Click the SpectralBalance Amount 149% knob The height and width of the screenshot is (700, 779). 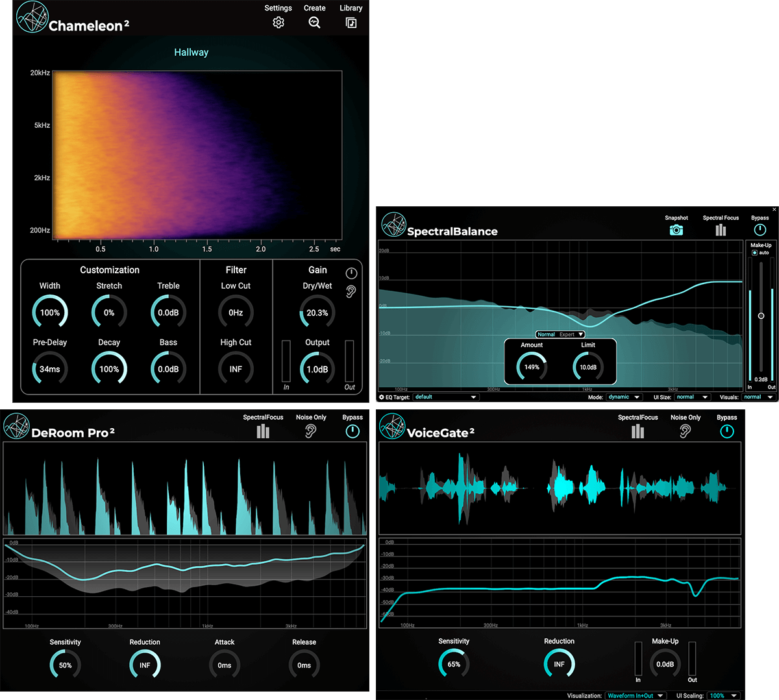coord(532,367)
